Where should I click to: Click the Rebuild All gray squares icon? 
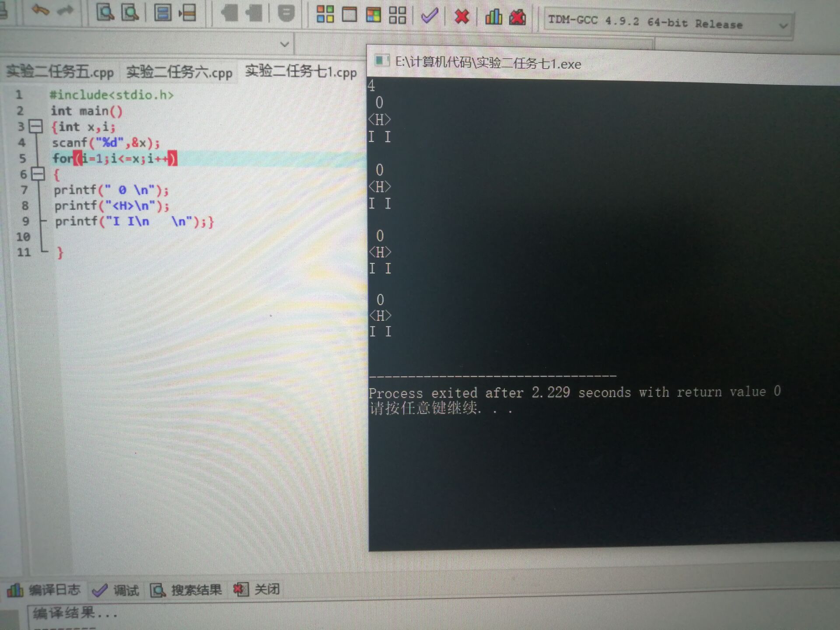(397, 15)
